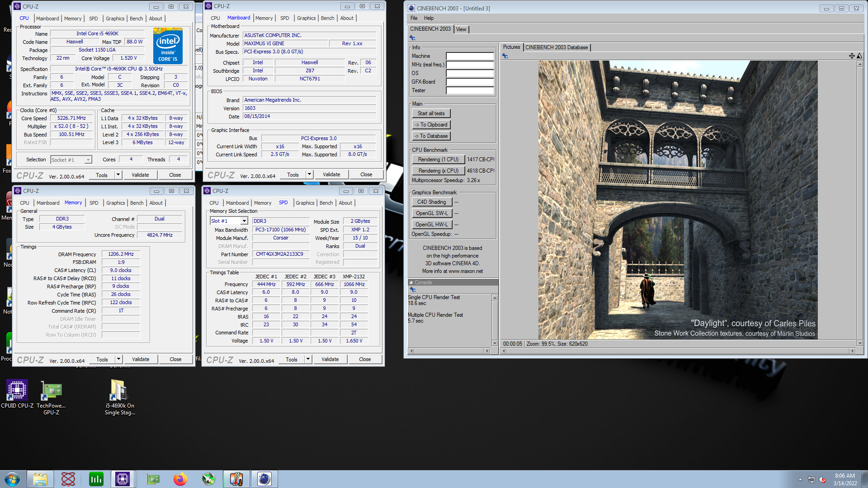Click the Start all tests button

(x=431, y=113)
